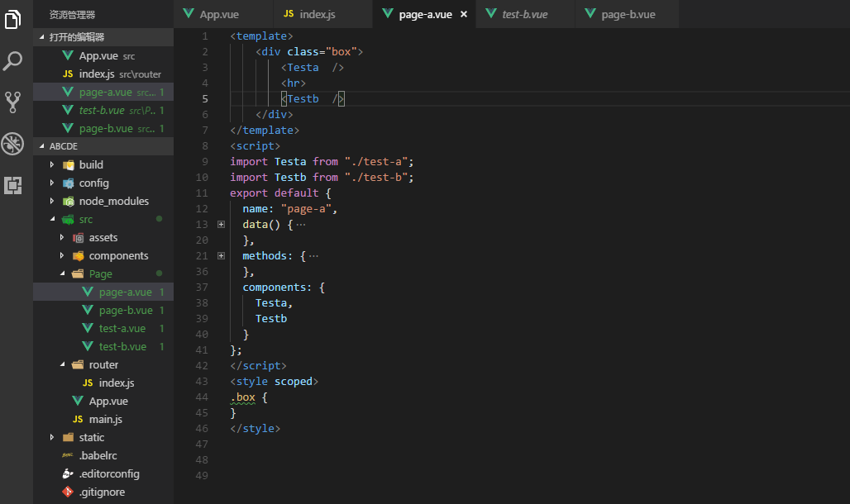
Task: Click the Vue icon beside page-b.vue in tree
Action: 88,310
